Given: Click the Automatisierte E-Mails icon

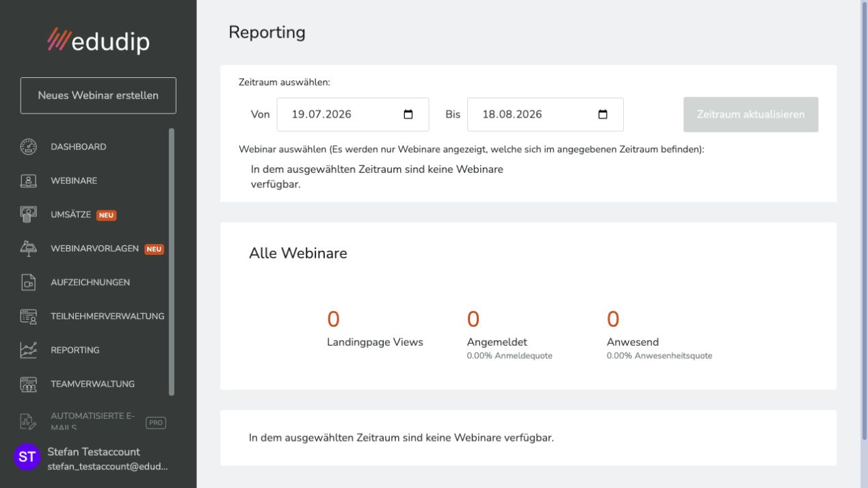Looking at the screenshot, I should tap(27, 422).
